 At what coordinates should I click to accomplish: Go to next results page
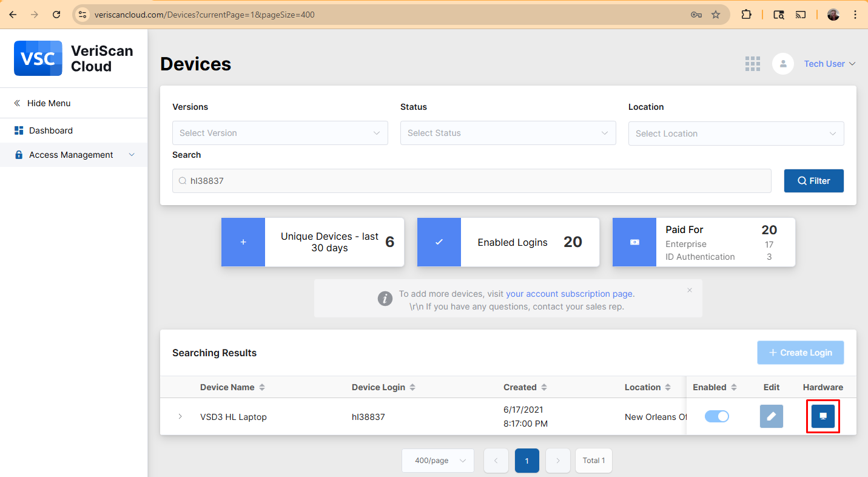tap(558, 461)
